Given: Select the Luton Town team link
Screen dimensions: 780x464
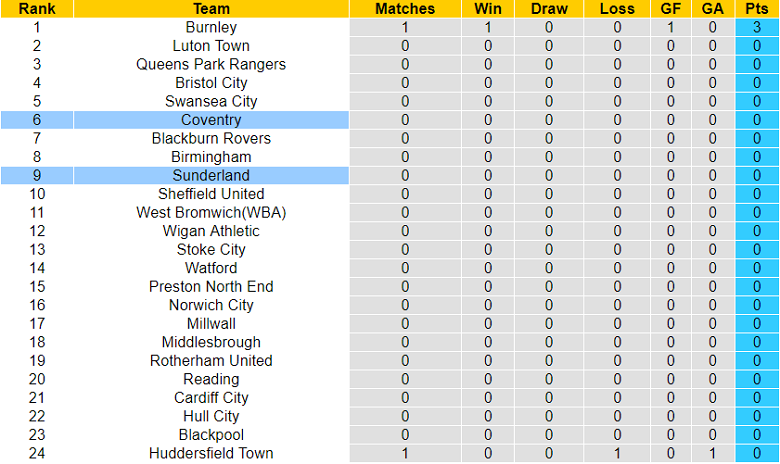Looking at the screenshot, I should tap(211, 46).
